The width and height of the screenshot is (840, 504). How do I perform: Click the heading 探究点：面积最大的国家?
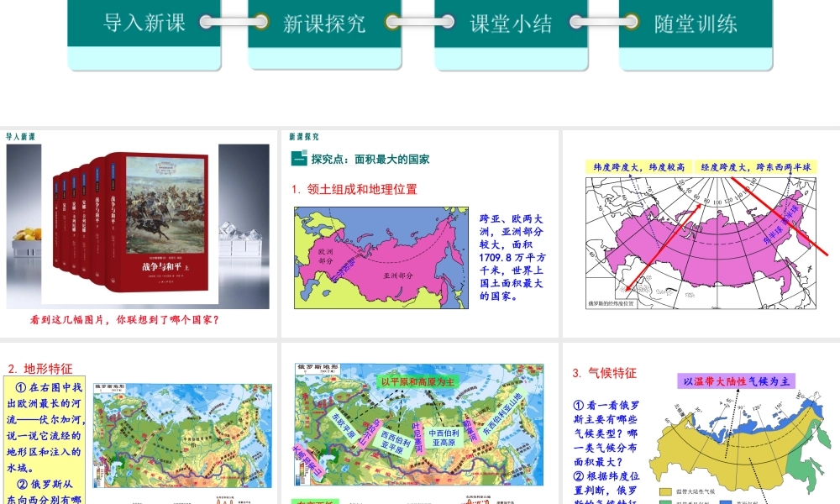tap(370, 159)
